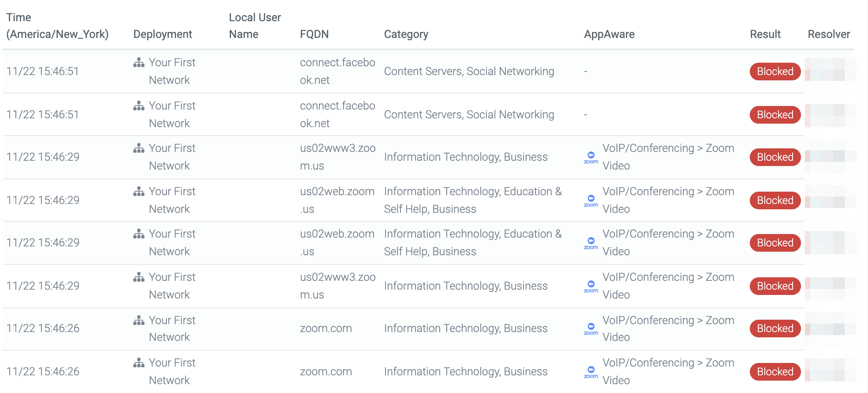Click the AppAware column header

(609, 34)
